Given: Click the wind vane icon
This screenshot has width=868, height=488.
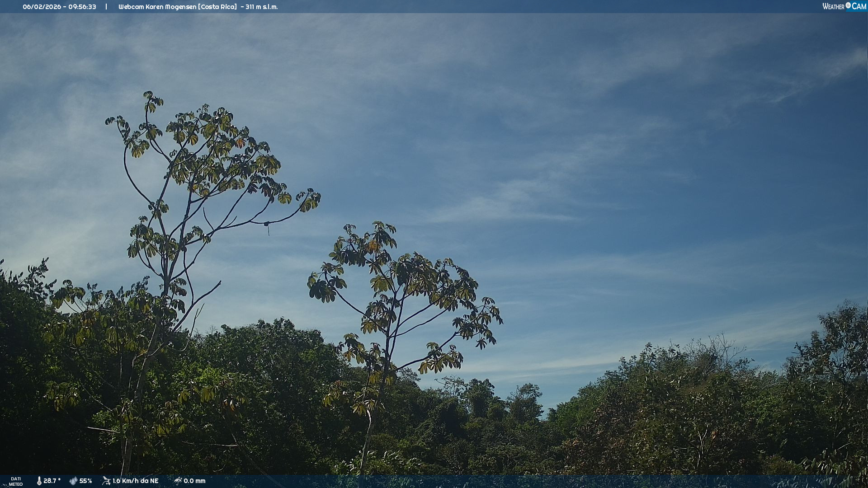Looking at the screenshot, I should 106,481.
